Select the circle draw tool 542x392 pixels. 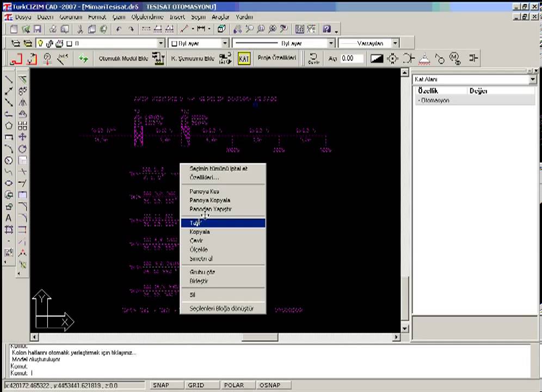pyautogui.click(x=9, y=161)
